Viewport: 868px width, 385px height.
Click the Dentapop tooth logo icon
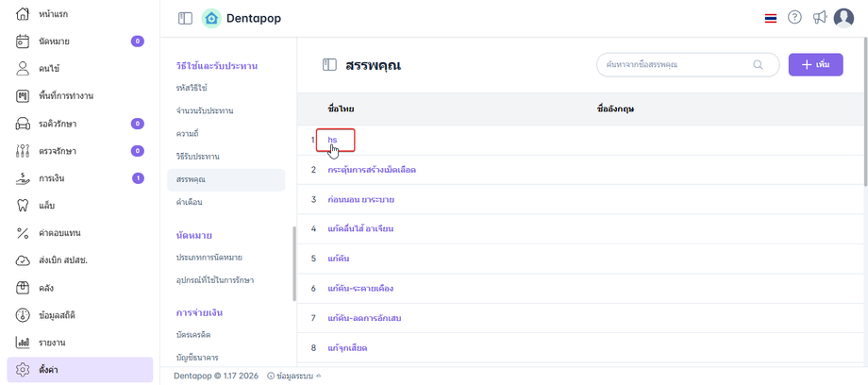pos(211,18)
